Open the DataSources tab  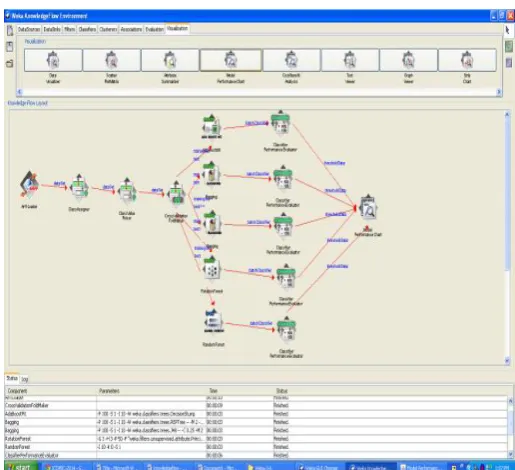tap(29, 29)
